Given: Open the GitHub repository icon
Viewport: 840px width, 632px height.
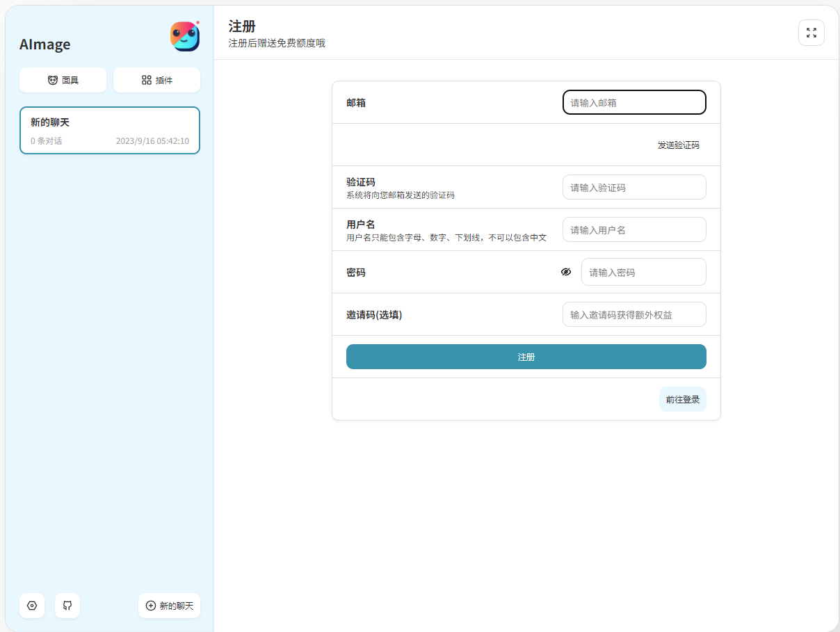Looking at the screenshot, I should click(67, 606).
